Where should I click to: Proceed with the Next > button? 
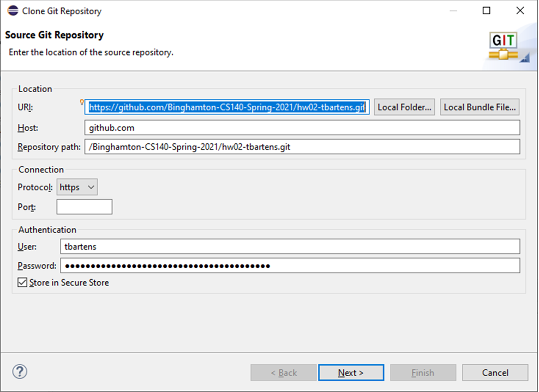pos(351,373)
